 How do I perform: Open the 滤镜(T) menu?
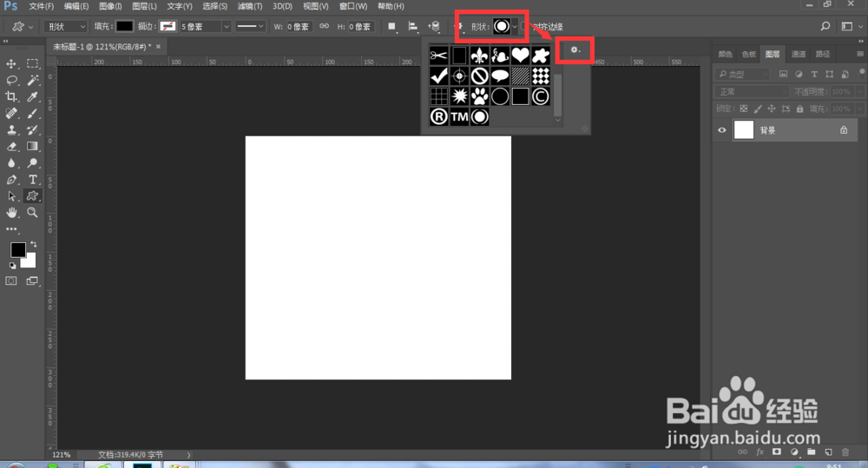coord(250,6)
